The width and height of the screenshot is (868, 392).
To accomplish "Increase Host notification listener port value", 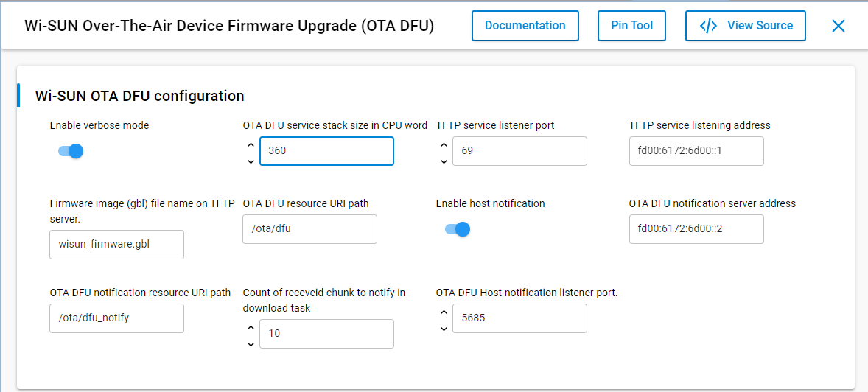I will 443,312.
